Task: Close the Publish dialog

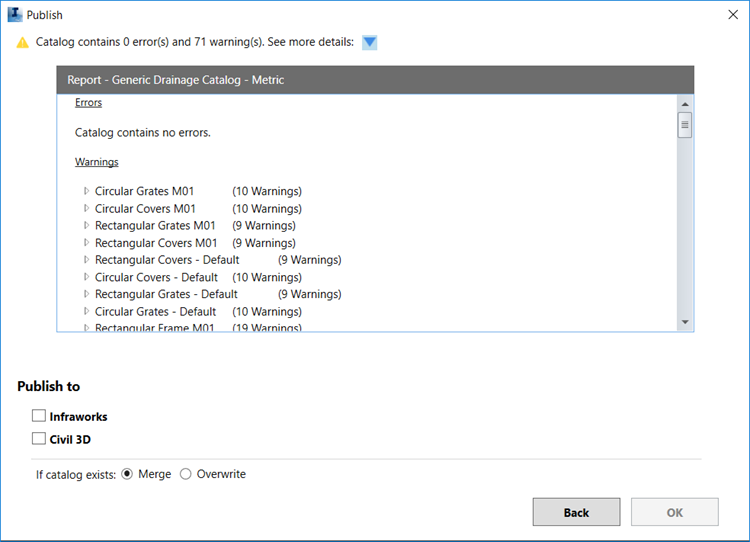Action: coord(733,15)
